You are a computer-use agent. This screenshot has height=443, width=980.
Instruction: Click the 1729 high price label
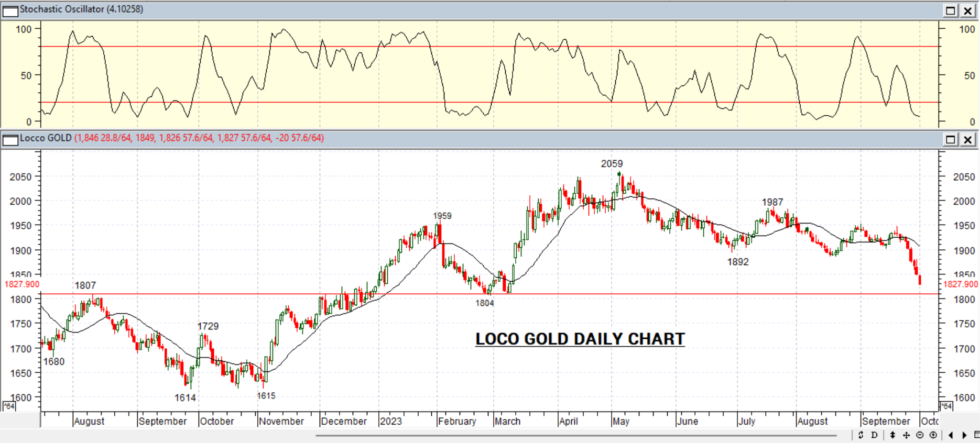point(208,326)
